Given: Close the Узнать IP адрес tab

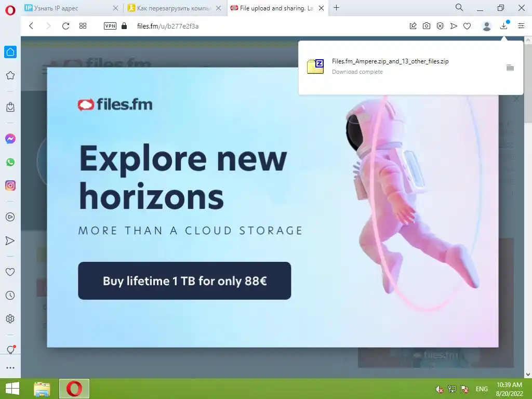Looking at the screenshot, I should [115, 8].
